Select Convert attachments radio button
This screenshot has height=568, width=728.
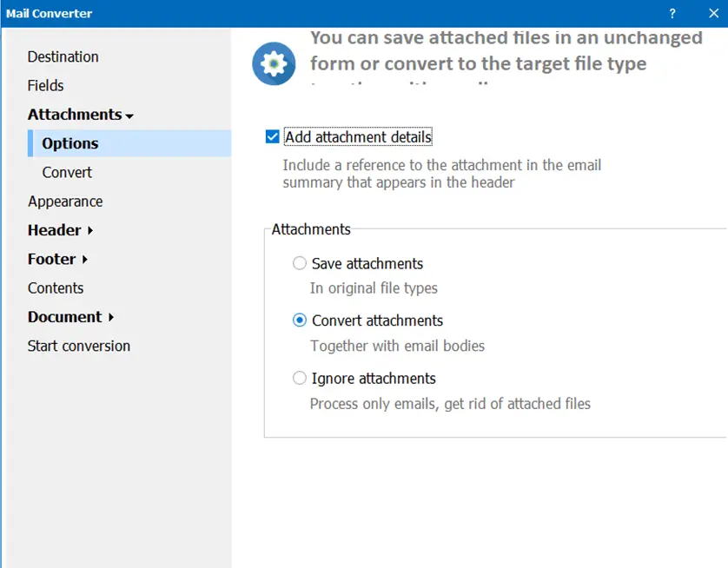(300, 320)
